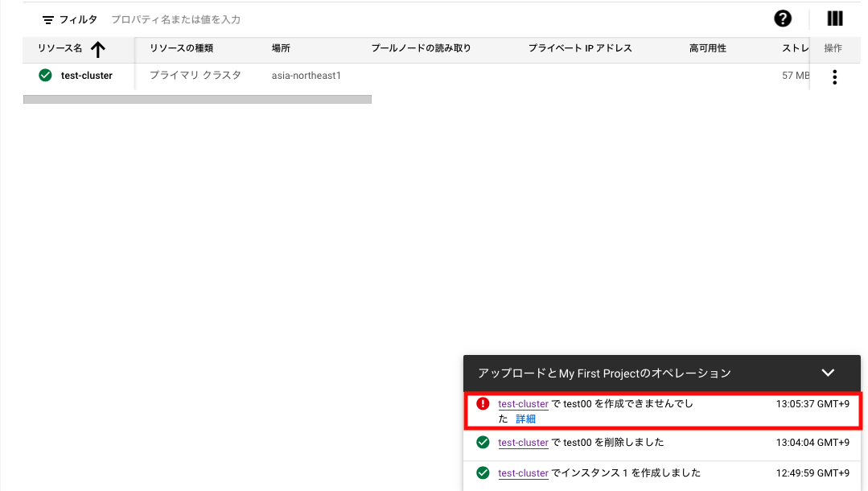Collapse the operations panel with the chevron
Viewport: 868px width, 491px height.
(x=828, y=373)
